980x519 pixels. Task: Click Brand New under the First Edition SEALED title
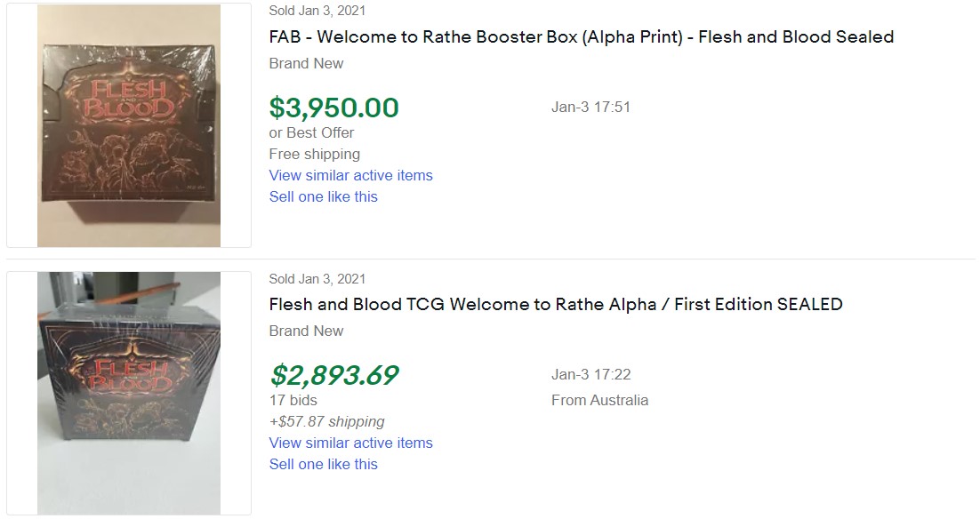coord(306,331)
